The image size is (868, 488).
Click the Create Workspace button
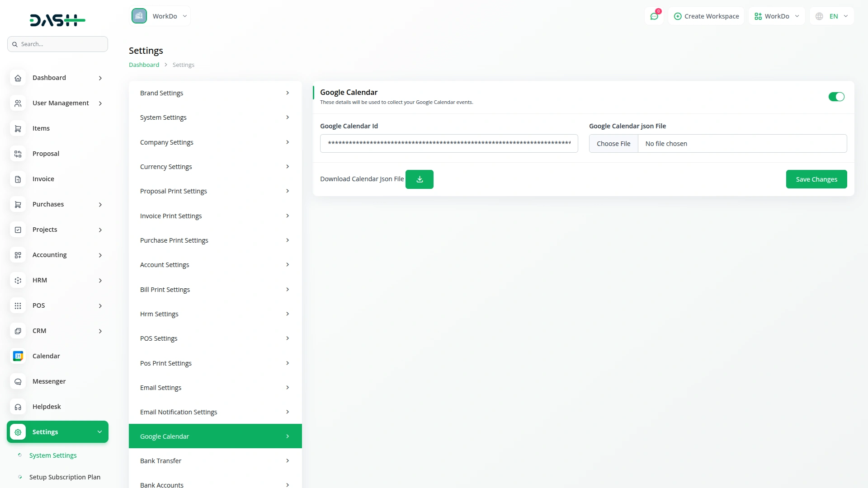706,16
